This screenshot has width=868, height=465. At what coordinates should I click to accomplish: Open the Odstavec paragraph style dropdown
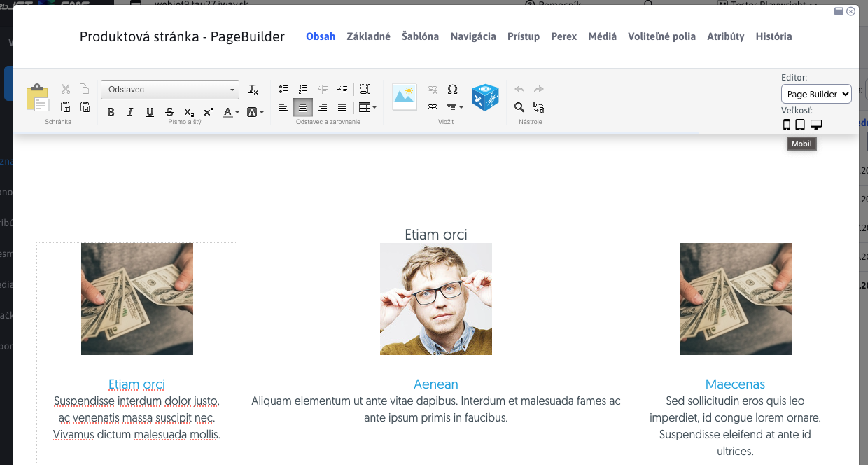point(170,90)
